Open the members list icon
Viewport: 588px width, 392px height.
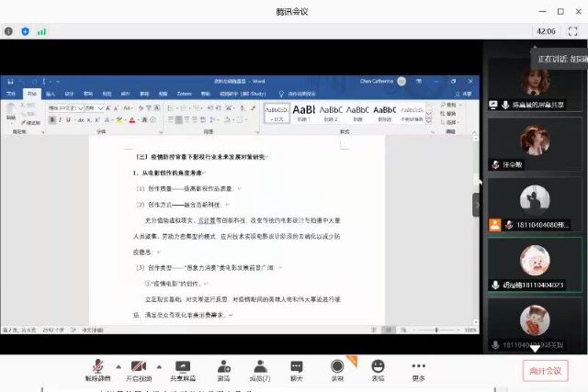(x=260, y=367)
